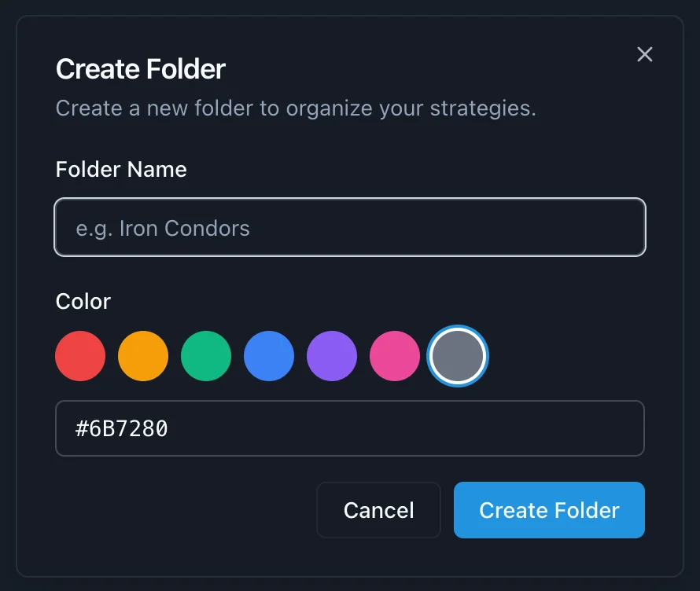Choose the pink folder color
The image size is (700, 591).
395,356
